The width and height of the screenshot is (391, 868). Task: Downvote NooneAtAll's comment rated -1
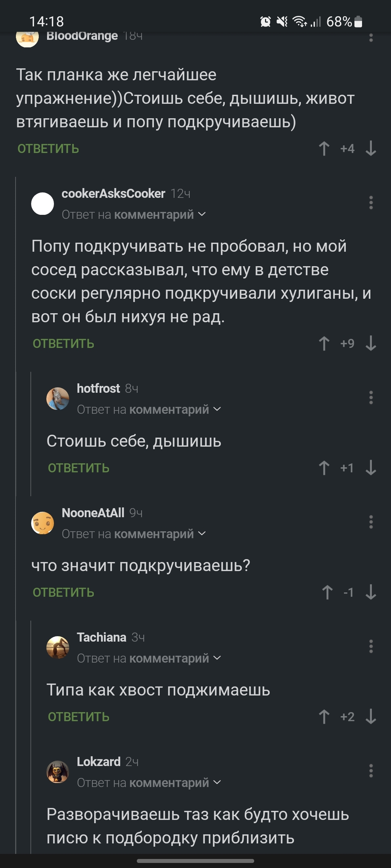point(371,592)
